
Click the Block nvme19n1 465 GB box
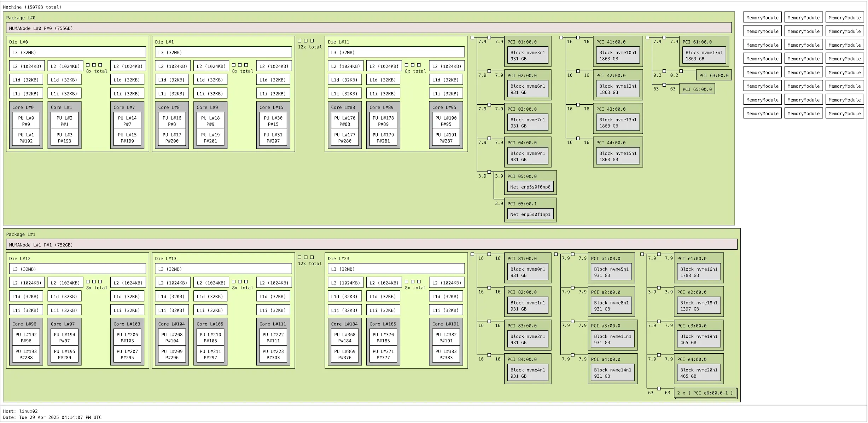coord(699,340)
